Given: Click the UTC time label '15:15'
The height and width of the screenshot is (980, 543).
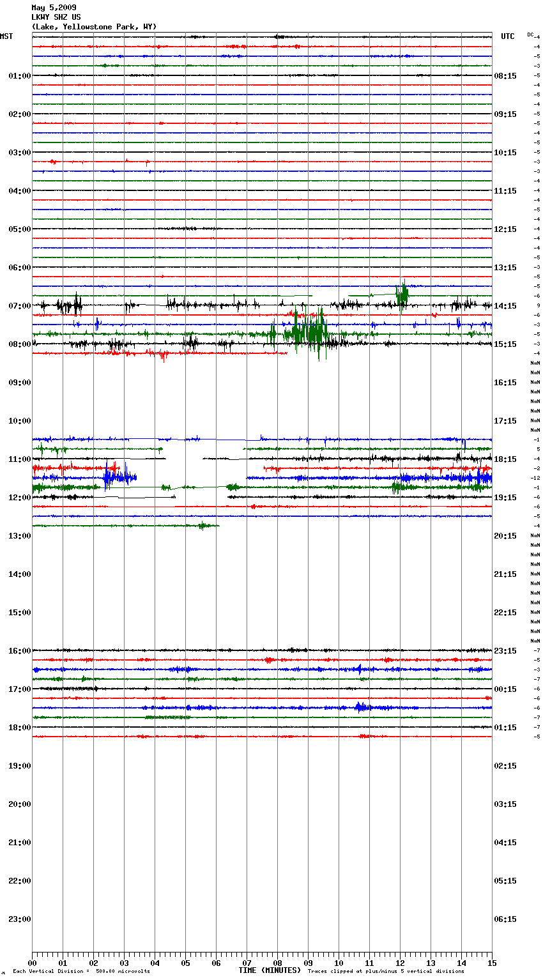Looking at the screenshot, I should 505,344.
